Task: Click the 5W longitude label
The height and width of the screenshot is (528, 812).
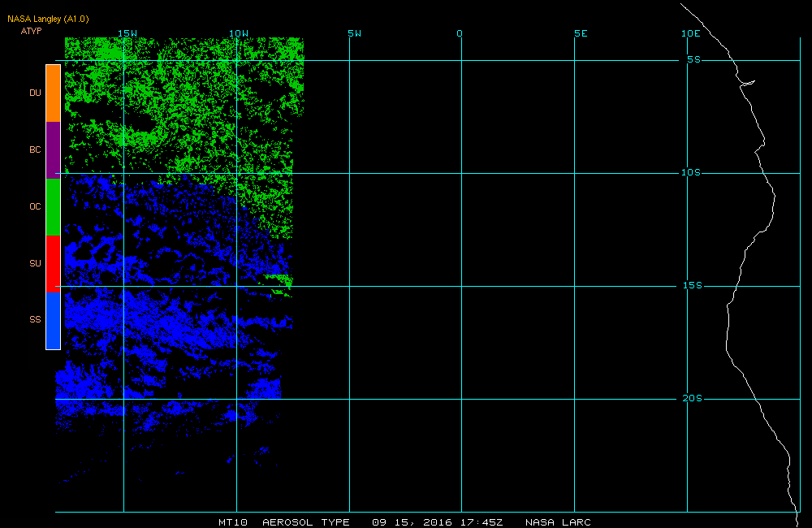Action: (x=354, y=33)
